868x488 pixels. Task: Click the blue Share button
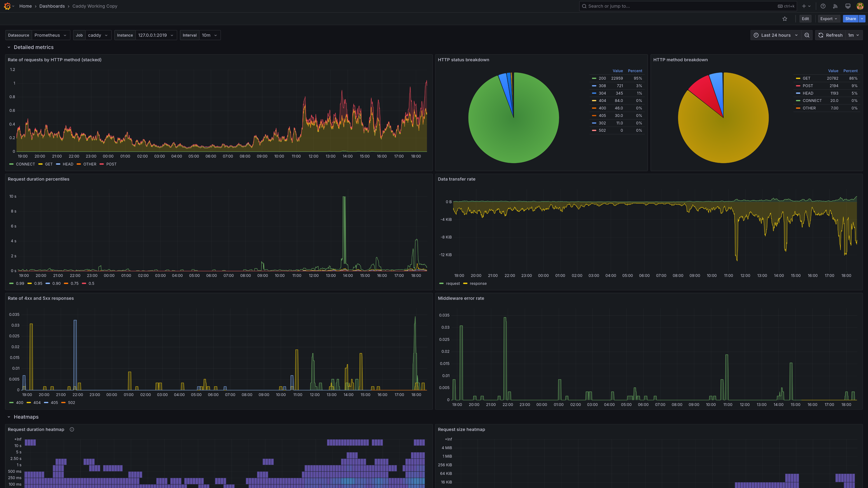850,19
